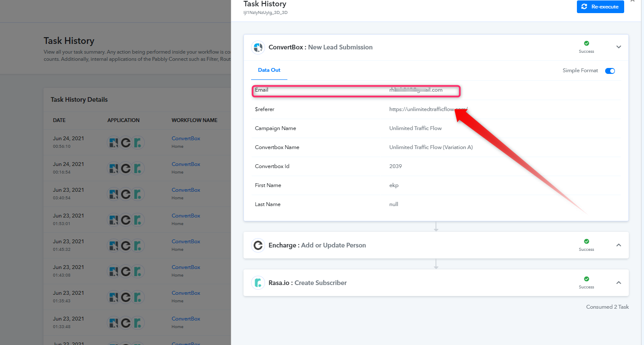644x345 pixels.
Task: Click Rasa.io icon in Jun 23 01:43:08 row
Action: coord(138,272)
